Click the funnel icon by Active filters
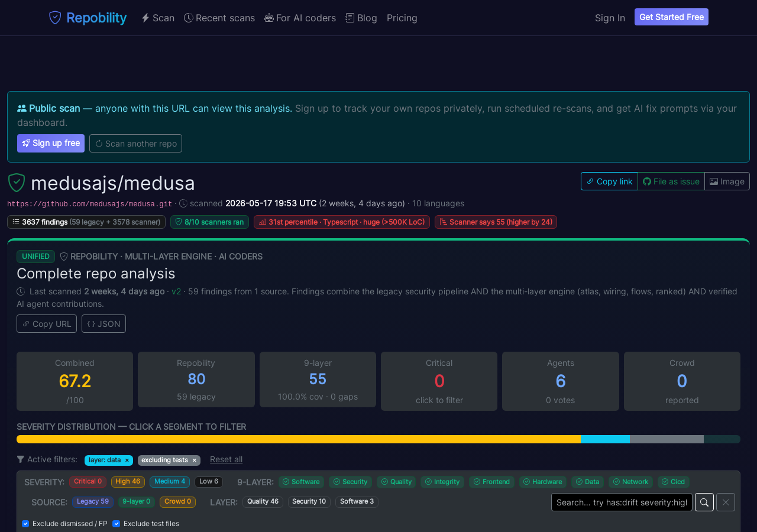The width and height of the screenshot is (757, 532). (x=21, y=459)
